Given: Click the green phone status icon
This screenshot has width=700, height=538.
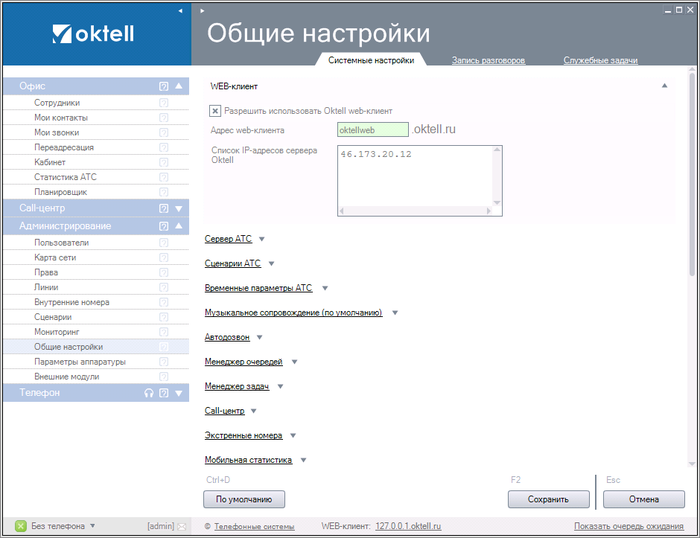Looking at the screenshot, I should pyautogui.click(x=20, y=525).
